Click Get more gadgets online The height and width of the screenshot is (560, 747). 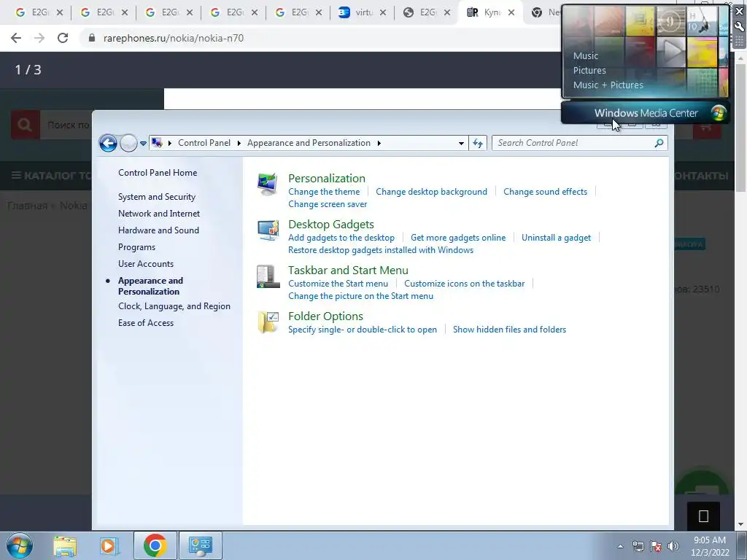pos(458,238)
